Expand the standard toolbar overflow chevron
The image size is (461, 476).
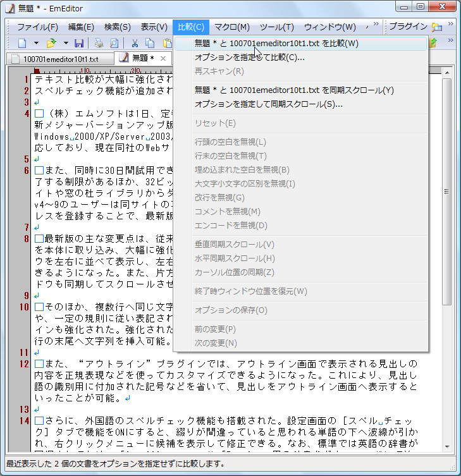[451, 40]
